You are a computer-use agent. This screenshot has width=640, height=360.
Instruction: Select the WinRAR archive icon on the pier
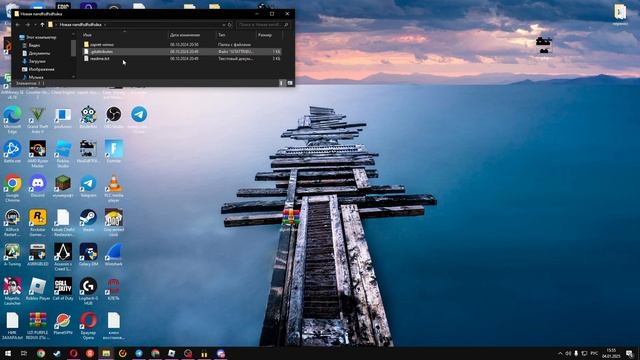[290, 218]
